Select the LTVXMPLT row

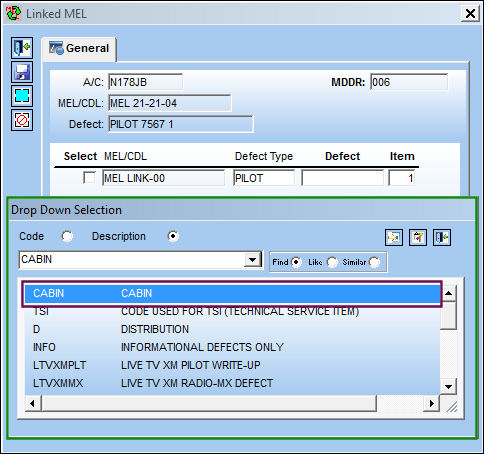point(232,365)
